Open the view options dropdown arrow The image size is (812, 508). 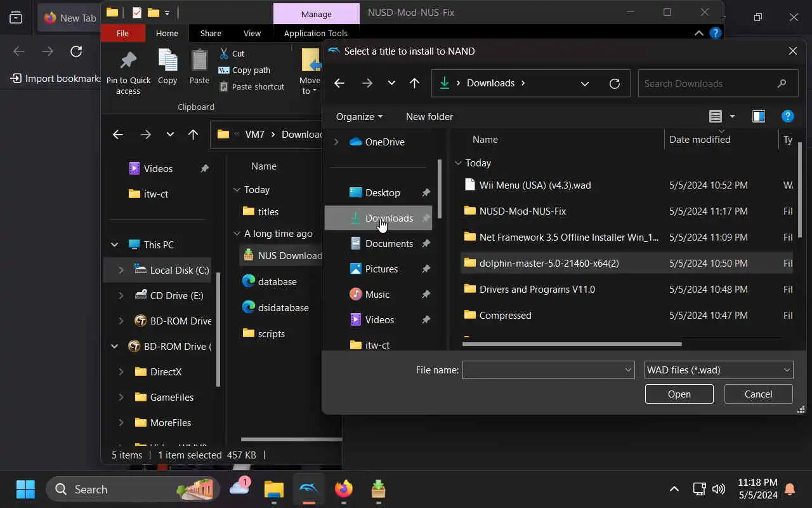coord(732,116)
